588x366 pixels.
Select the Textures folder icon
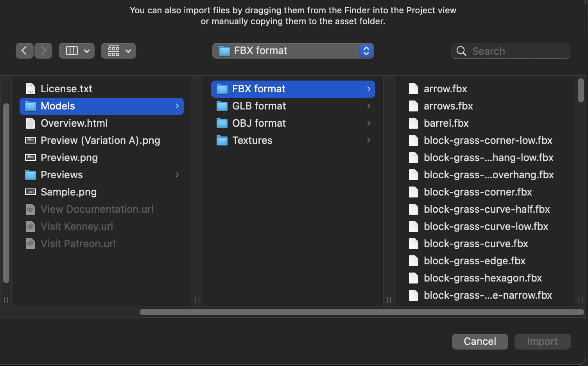(x=222, y=140)
